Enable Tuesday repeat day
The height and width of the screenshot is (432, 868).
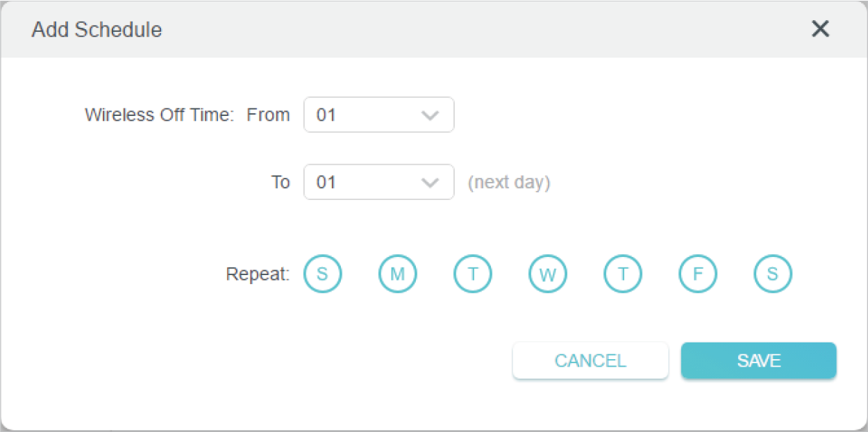tap(472, 274)
